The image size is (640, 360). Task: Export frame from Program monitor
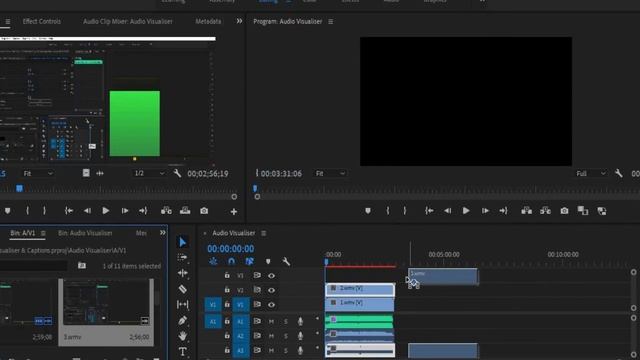click(564, 211)
